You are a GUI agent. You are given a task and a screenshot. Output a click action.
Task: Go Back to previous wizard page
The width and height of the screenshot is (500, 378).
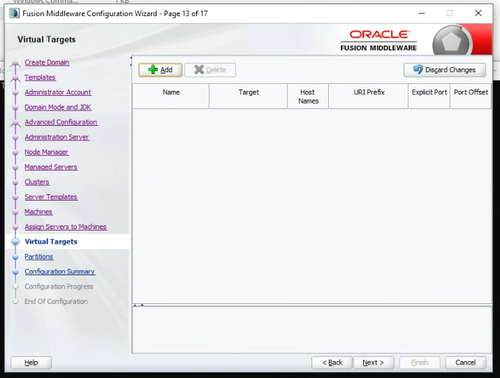(x=332, y=362)
